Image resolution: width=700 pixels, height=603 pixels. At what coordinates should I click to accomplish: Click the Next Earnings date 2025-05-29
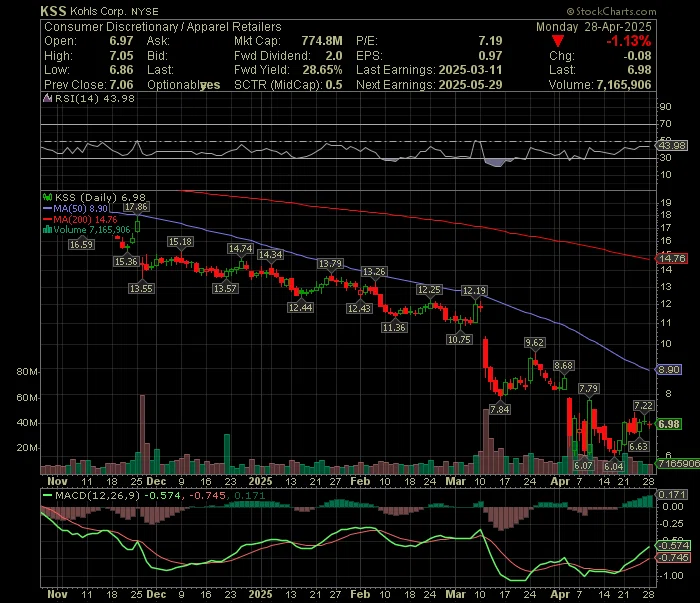pyautogui.click(x=471, y=85)
